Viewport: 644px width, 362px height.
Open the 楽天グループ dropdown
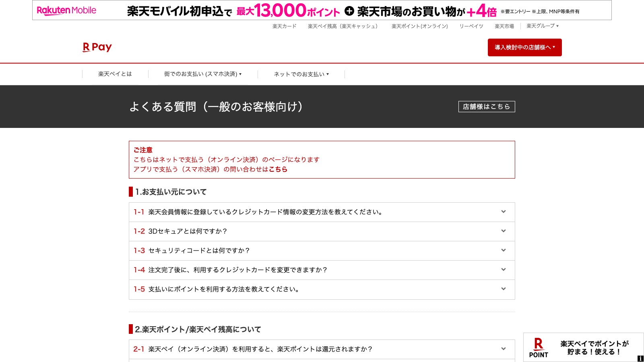tap(543, 26)
